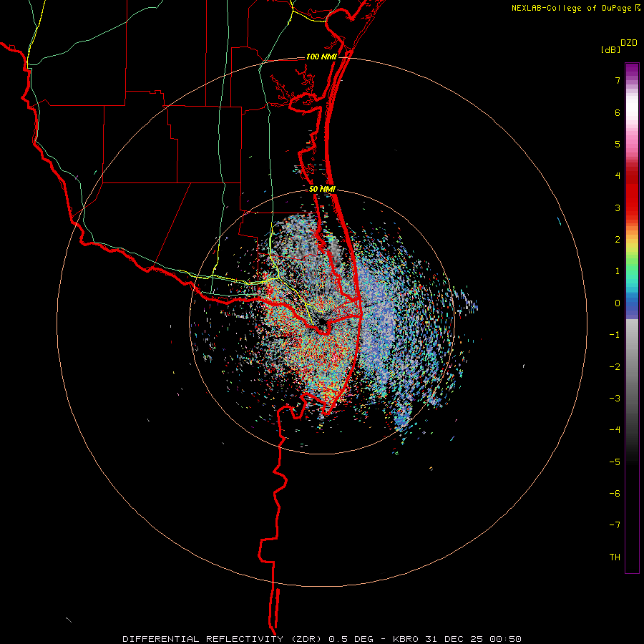Image resolution: width=644 pixels, height=644 pixels.
Task: Click the '-7' value on the colorbar
Action: click(x=615, y=525)
